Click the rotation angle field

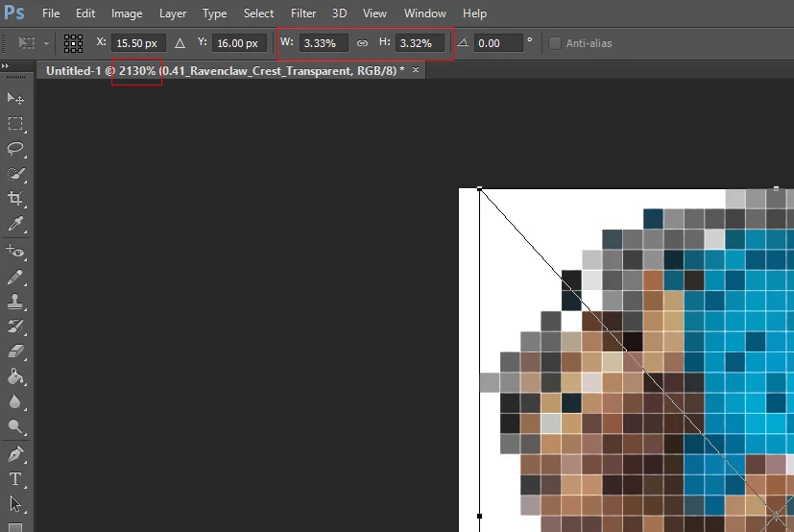pos(497,43)
